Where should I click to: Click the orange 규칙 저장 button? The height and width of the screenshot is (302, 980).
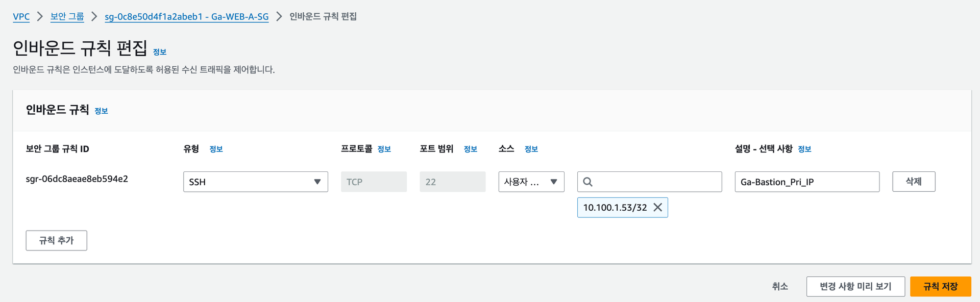(940, 287)
